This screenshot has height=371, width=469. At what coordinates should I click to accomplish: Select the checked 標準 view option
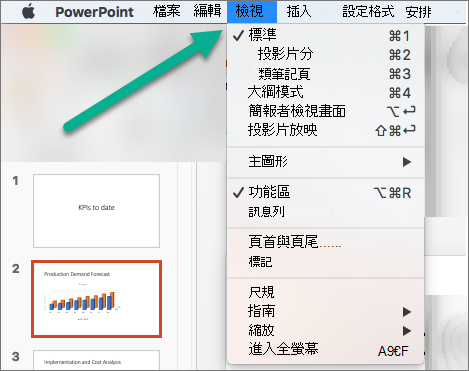pyautogui.click(x=325, y=35)
